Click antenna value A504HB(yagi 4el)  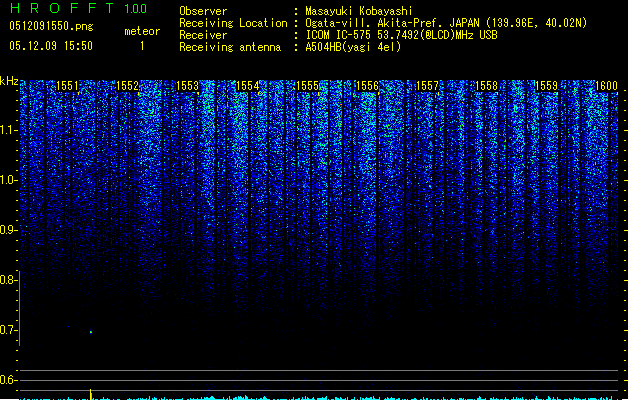(353, 47)
